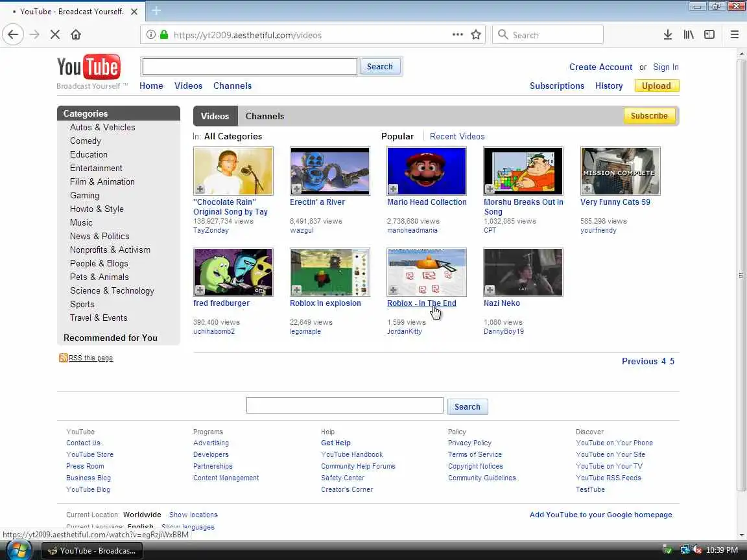Open Channels in the top navigation
747x560 pixels.
(x=232, y=86)
